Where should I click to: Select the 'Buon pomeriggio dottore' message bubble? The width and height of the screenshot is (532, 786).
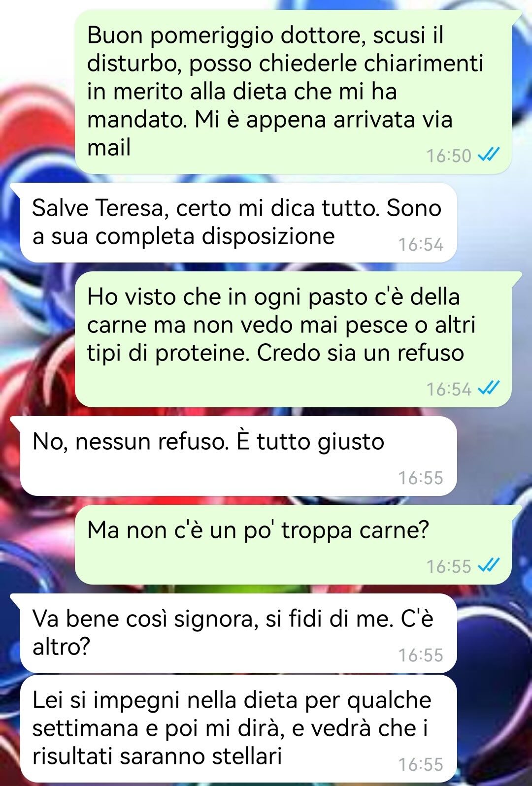293,92
